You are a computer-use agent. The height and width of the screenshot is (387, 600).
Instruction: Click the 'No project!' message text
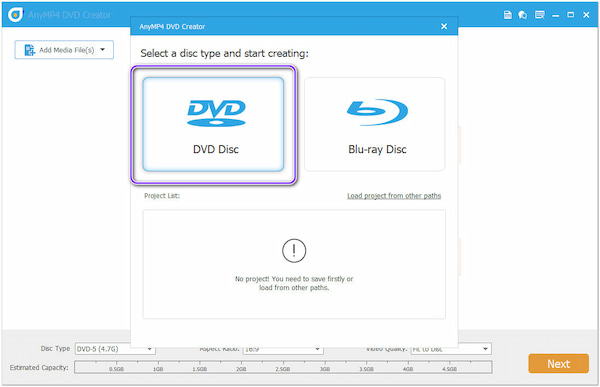[x=294, y=283]
